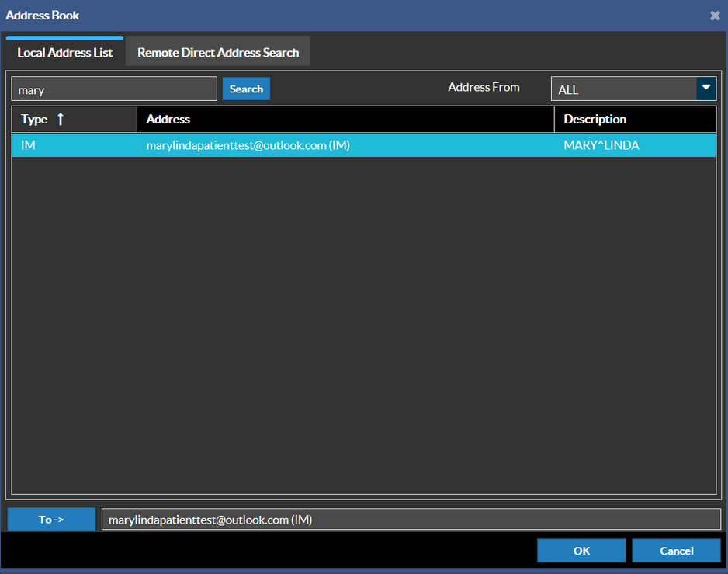Click the MARY^LINDA description cell
Image resolution: width=728 pixels, height=574 pixels.
click(x=601, y=145)
